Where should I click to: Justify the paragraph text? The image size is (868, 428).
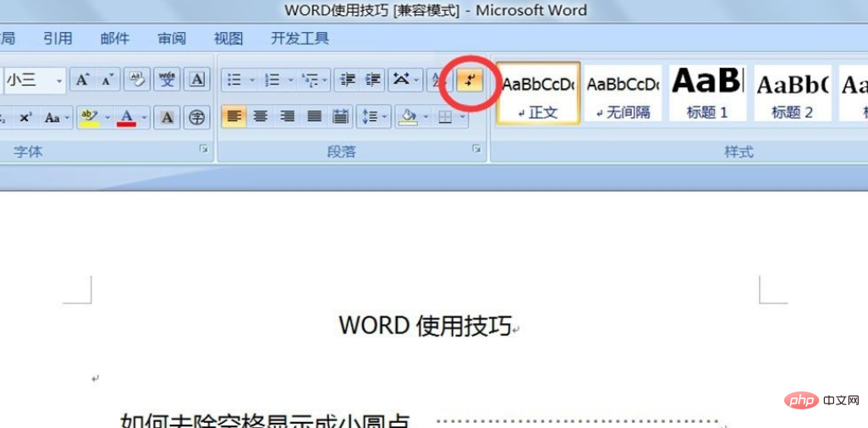pos(315,117)
